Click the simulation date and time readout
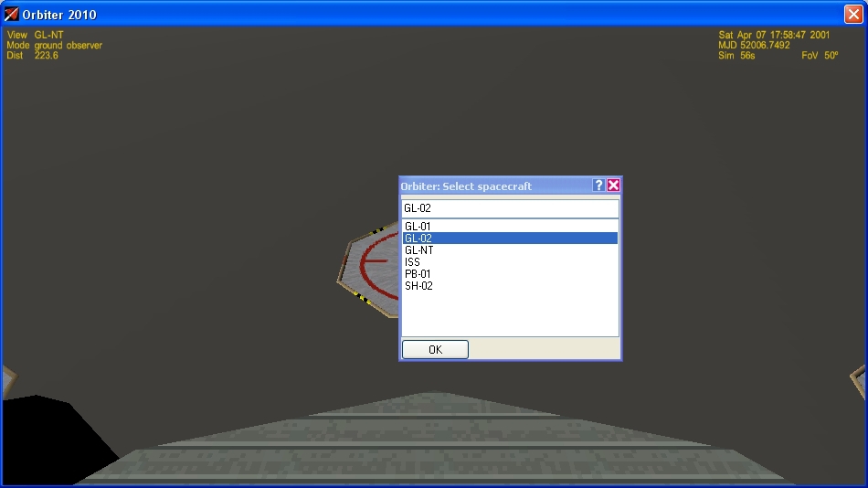The image size is (868, 488). click(x=773, y=35)
